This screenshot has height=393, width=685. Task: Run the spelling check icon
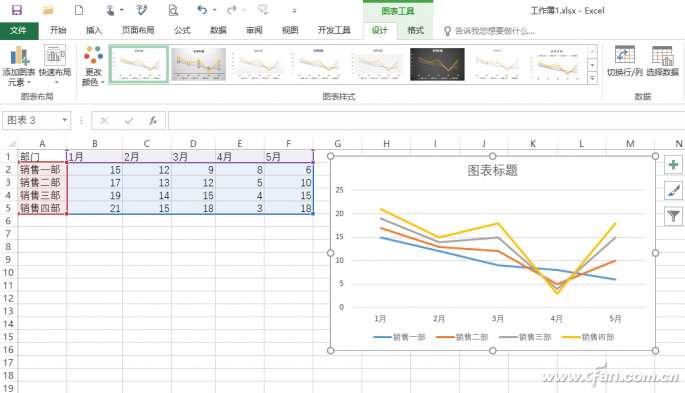coord(142,10)
